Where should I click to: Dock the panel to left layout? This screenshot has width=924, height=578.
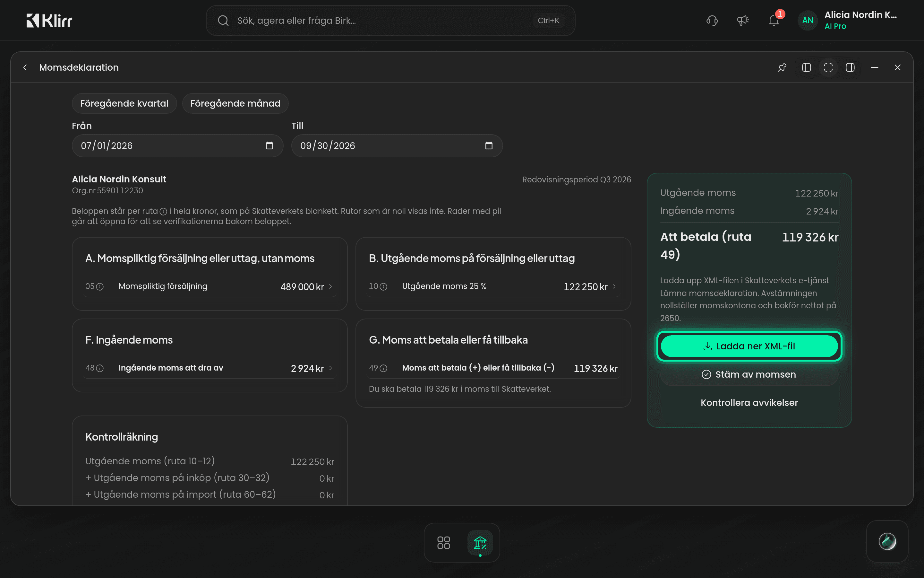coord(806,67)
